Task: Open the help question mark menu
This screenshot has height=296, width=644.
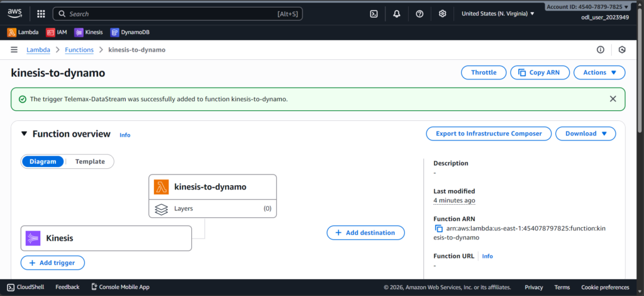Action: [419, 13]
